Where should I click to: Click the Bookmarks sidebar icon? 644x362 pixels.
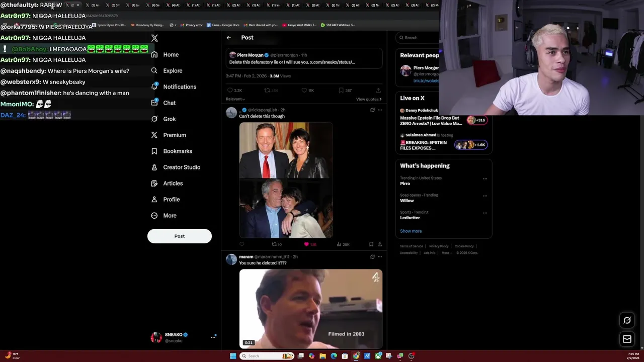(154, 151)
